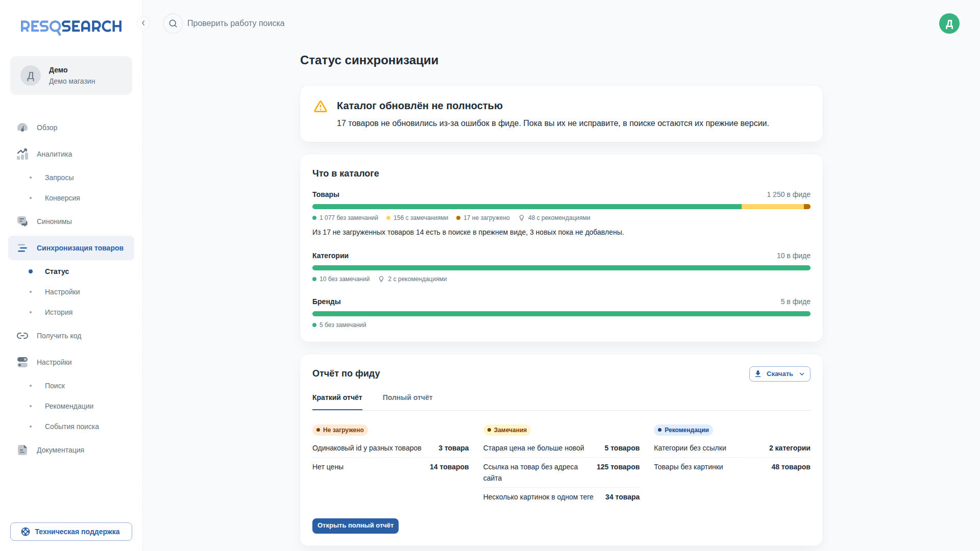Open Рекомендации settings item
The height and width of the screenshot is (551, 980).
(x=69, y=406)
